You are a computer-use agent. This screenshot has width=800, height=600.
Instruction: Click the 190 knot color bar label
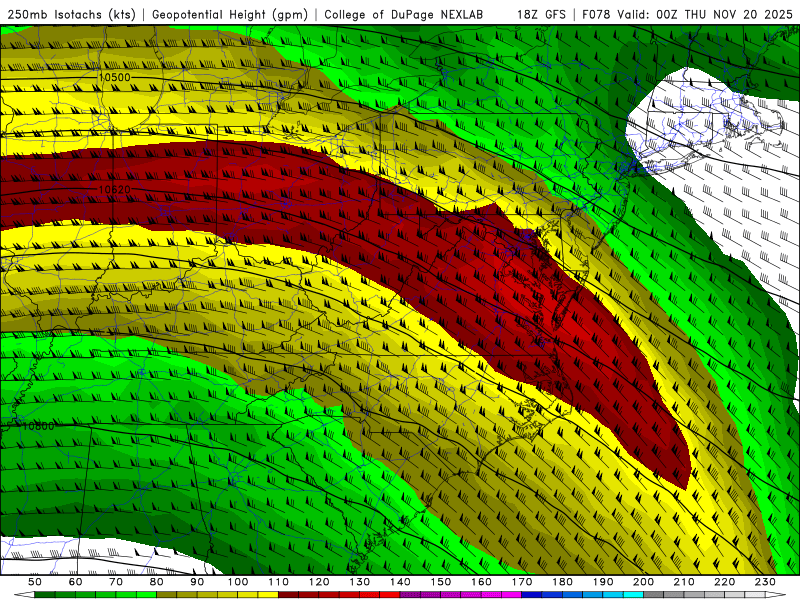point(603,582)
